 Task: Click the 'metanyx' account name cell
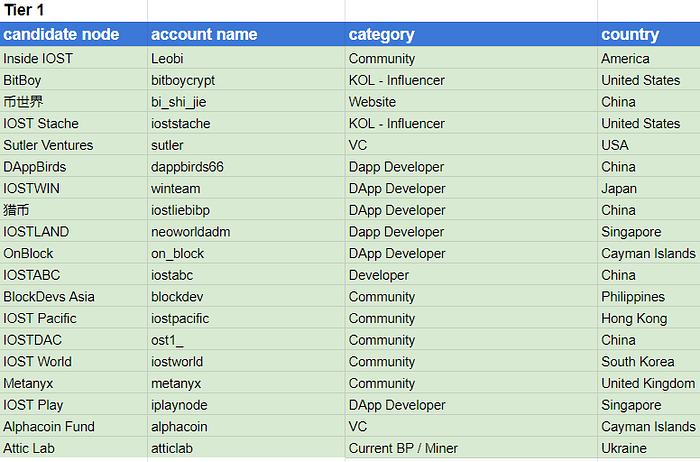coord(246,383)
